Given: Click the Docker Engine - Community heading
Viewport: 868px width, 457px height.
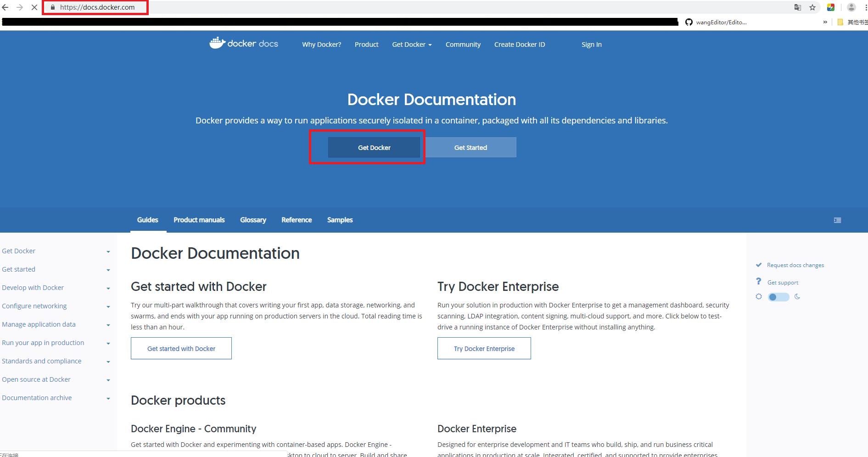Looking at the screenshot, I should [x=193, y=429].
